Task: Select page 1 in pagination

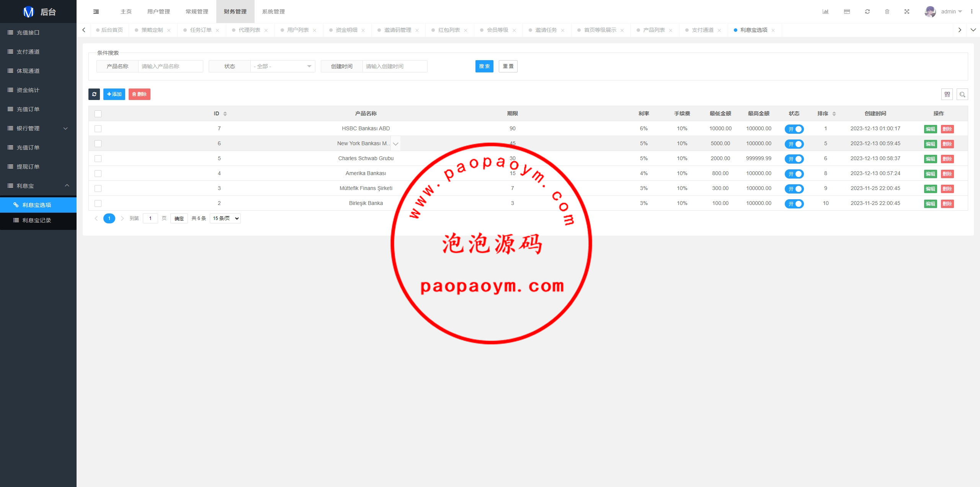Action: coord(109,218)
